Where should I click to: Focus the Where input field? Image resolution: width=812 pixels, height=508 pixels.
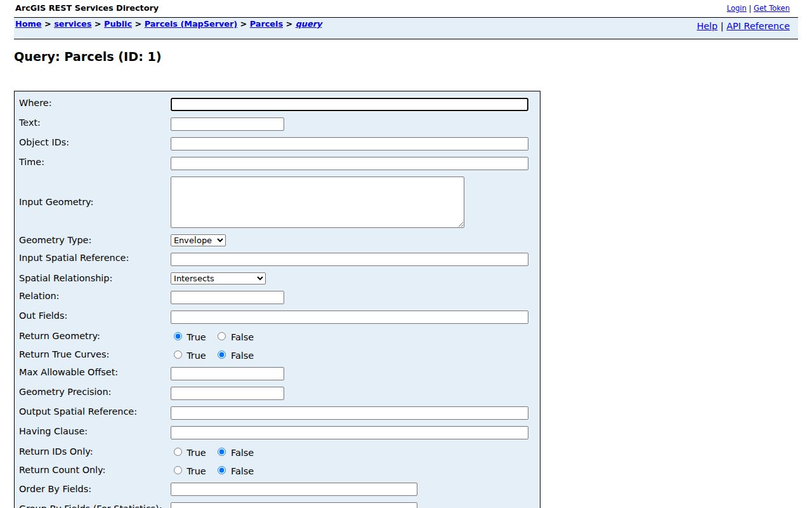pyautogui.click(x=350, y=105)
